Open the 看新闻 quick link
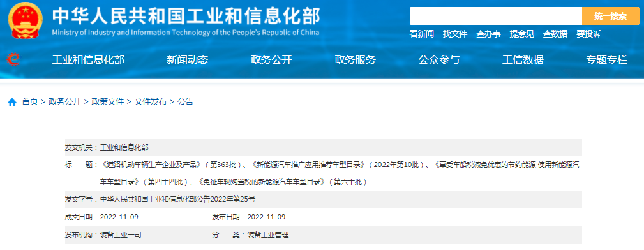644x250 pixels. (422, 34)
